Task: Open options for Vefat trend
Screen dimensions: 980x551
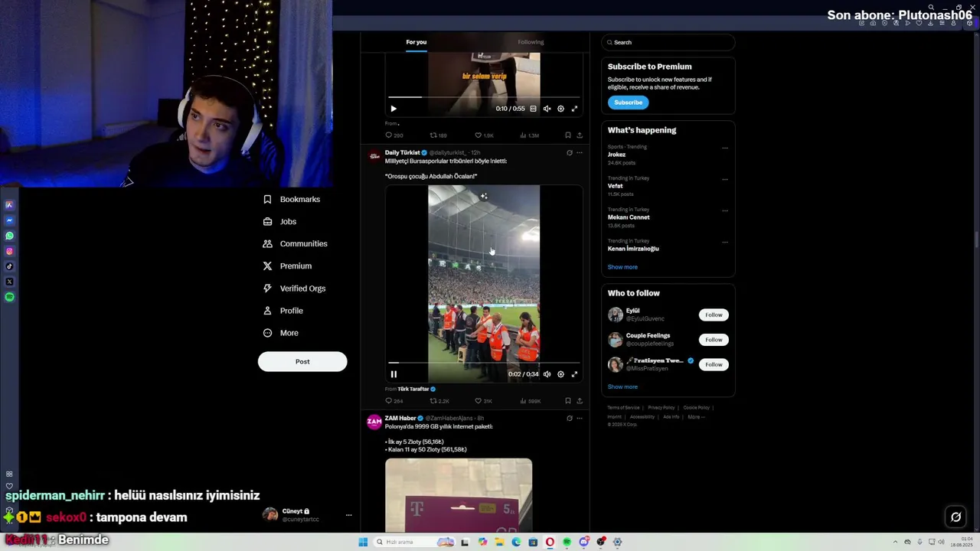Action: 725,179
